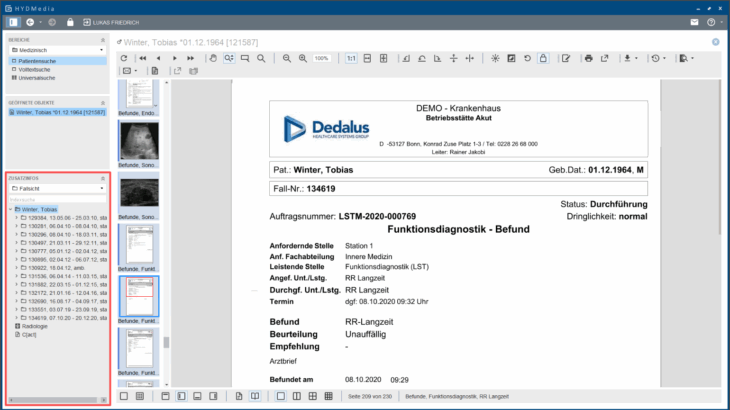The width and height of the screenshot is (730, 410).
Task: Open the Fallsicht dropdown
Action: click(x=57, y=187)
